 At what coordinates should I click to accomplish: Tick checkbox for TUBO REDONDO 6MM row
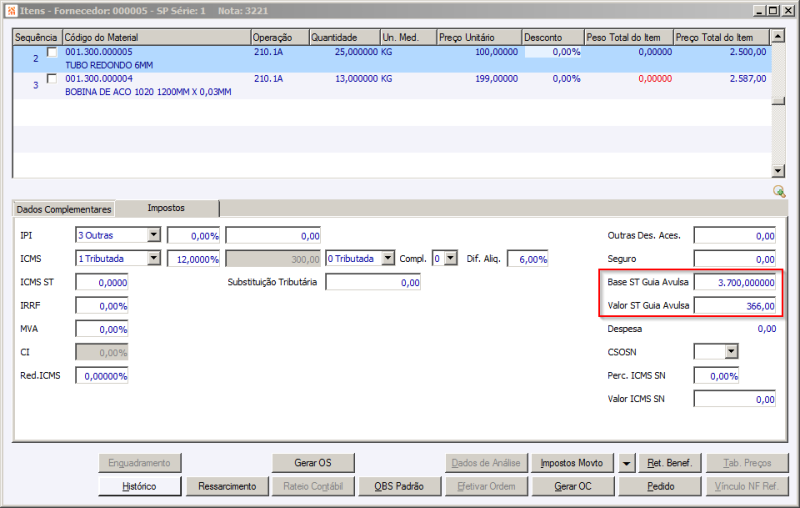click(52, 52)
